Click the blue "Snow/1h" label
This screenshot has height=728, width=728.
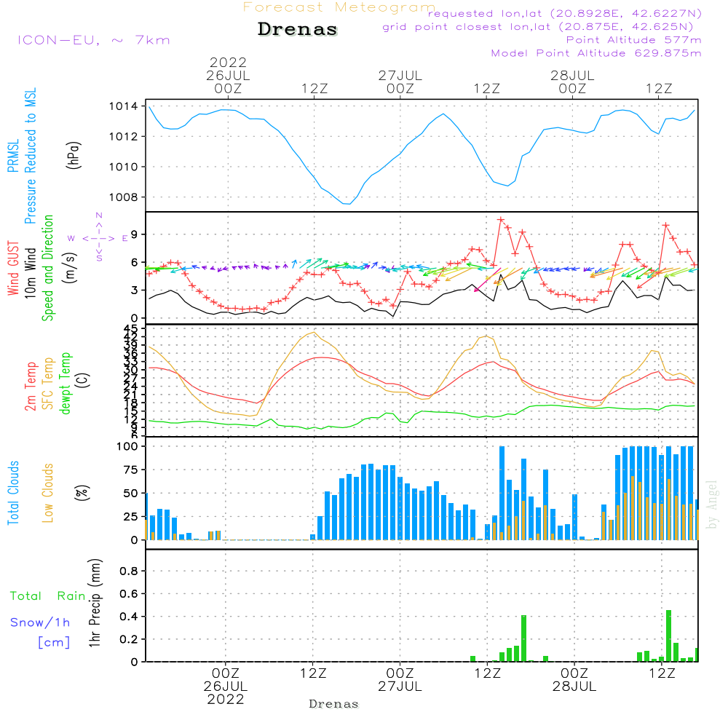point(40,622)
